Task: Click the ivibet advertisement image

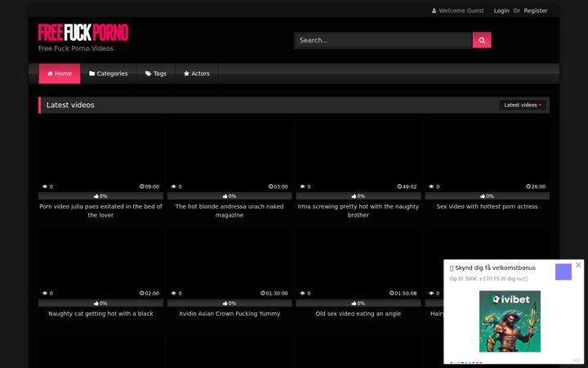Action: tap(510, 321)
